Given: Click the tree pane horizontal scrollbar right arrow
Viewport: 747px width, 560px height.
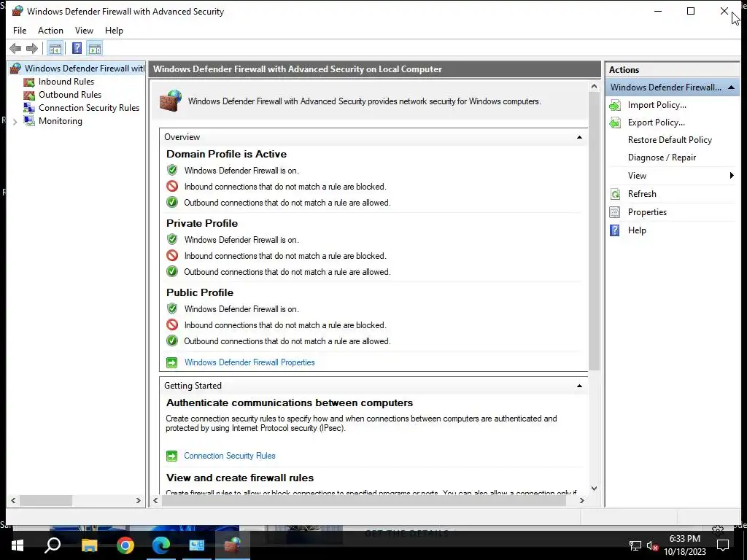Looking at the screenshot, I should [x=138, y=500].
